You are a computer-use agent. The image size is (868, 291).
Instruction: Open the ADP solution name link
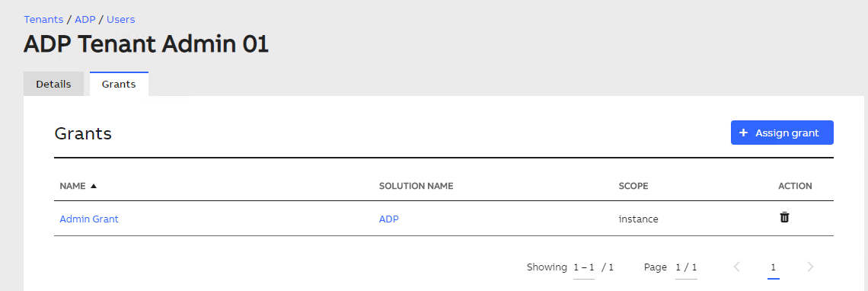388,219
